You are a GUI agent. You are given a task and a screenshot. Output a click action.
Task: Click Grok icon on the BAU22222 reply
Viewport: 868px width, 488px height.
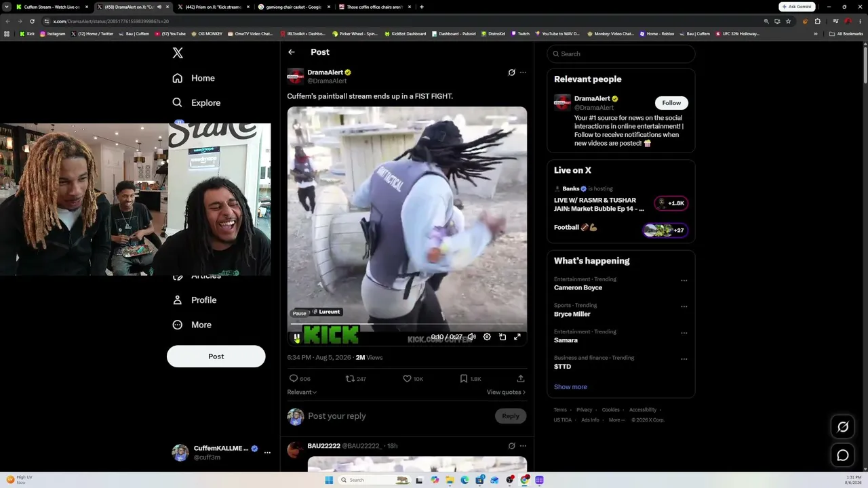(x=511, y=446)
